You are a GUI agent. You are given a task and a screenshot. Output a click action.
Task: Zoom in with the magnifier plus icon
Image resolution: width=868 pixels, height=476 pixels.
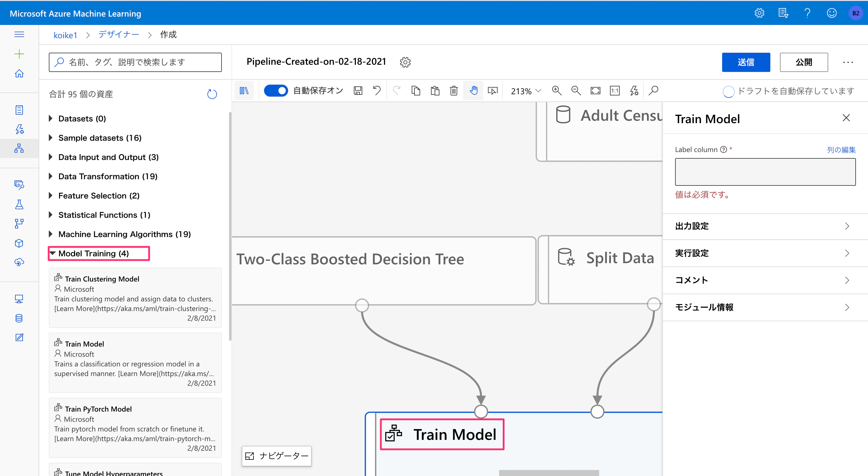tap(557, 91)
